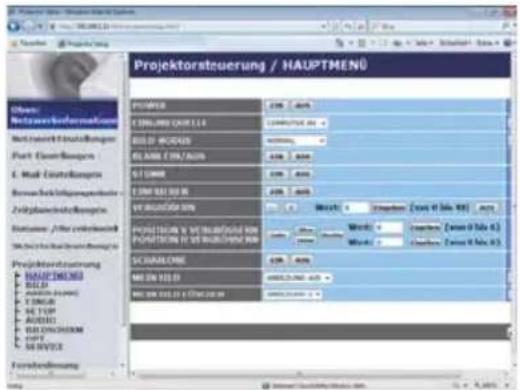Image resolution: width=520 pixels, height=390 pixels.
Task: Select EINGB under Projektorsteuerung
Action: tap(41, 302)
